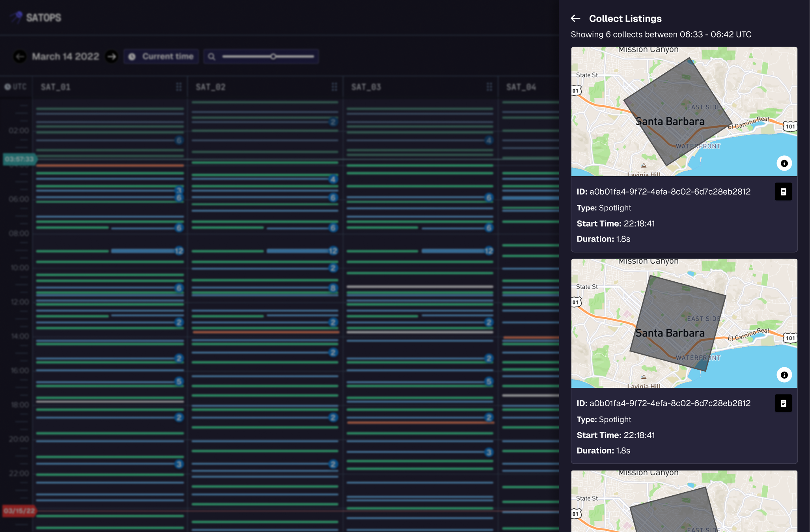Click the 12-collect badge in SAT_02 column
810x532 pixels.
tap(333, 251)
